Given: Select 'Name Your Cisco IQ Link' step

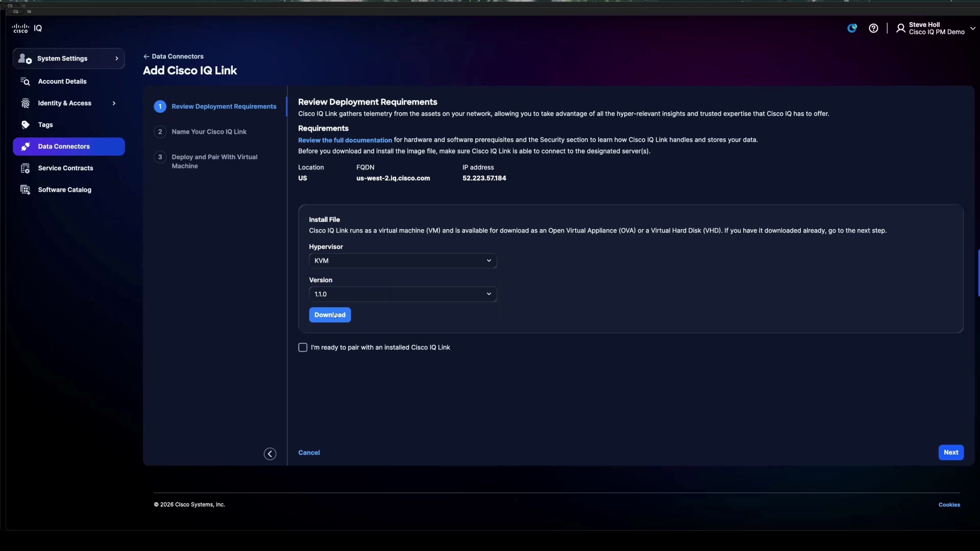Looking at the screenshot, I should pos(209,132).
